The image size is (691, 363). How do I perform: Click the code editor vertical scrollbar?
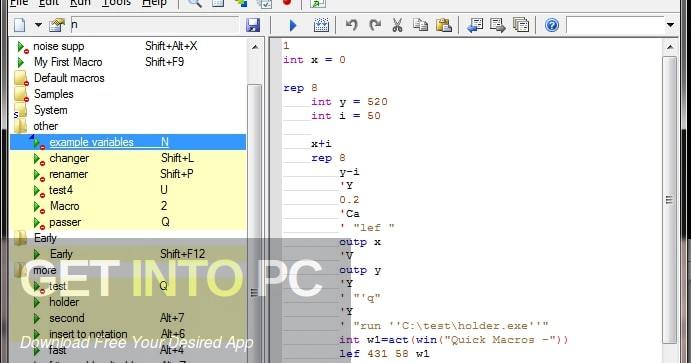670,200
